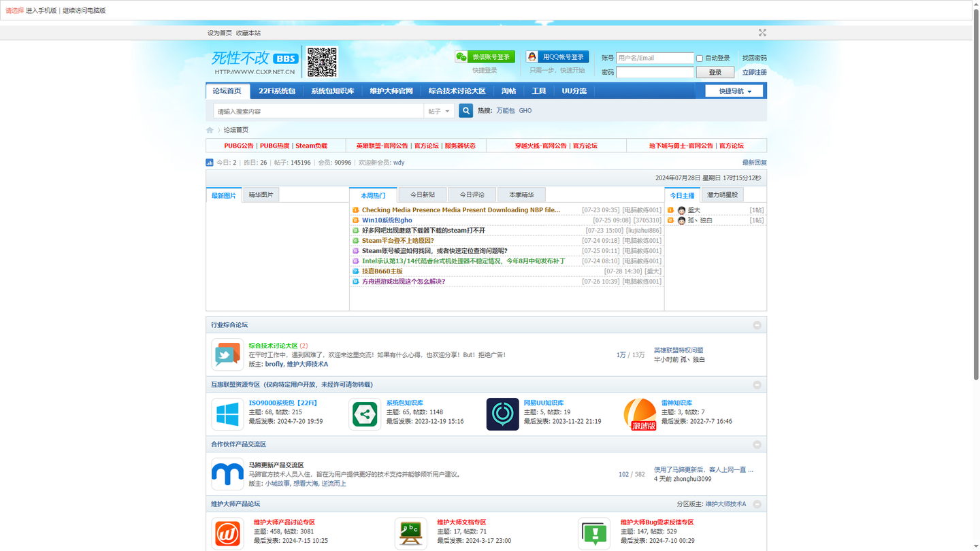Click 继续访问电脑版 link
This screenshot has height=551, width=980.
[84, 11]
